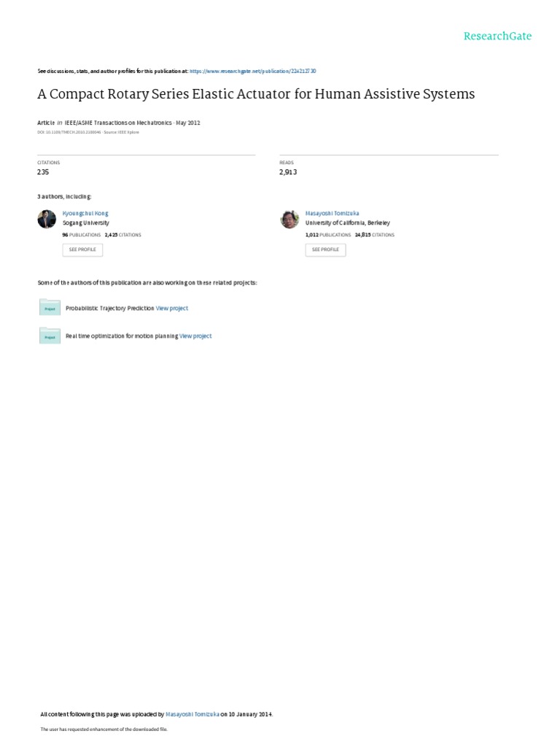
Task: Open Kyoungchul Kong author name link
Action: pyautogui.click(x=85, y=214)
